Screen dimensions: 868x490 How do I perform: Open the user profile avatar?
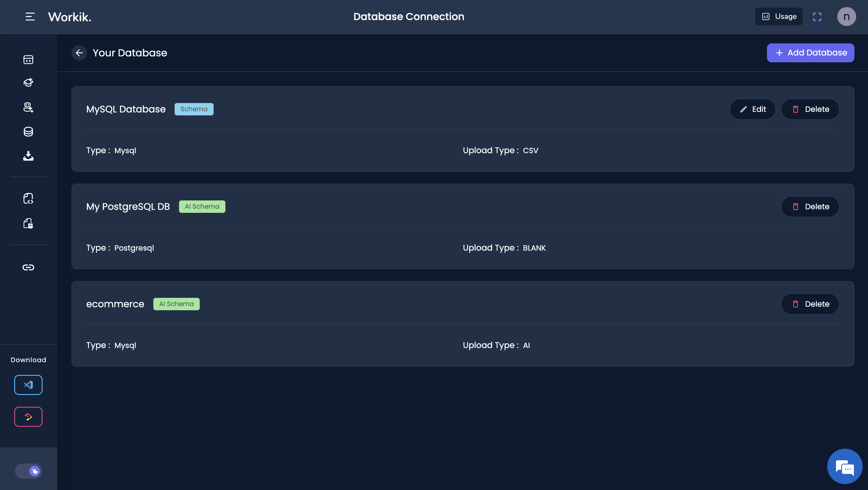(846, 17)
